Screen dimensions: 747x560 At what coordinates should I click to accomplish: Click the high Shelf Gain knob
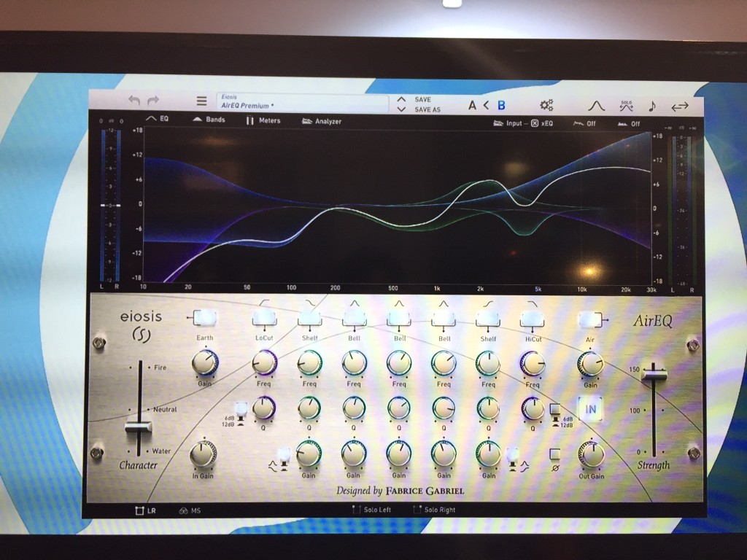coord(488,454)
